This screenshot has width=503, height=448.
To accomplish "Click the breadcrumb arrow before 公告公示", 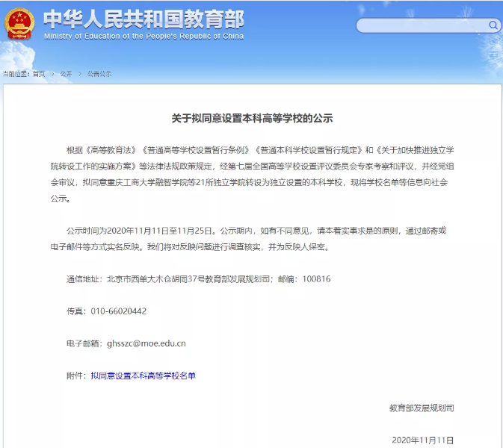I will coord(79,74).
